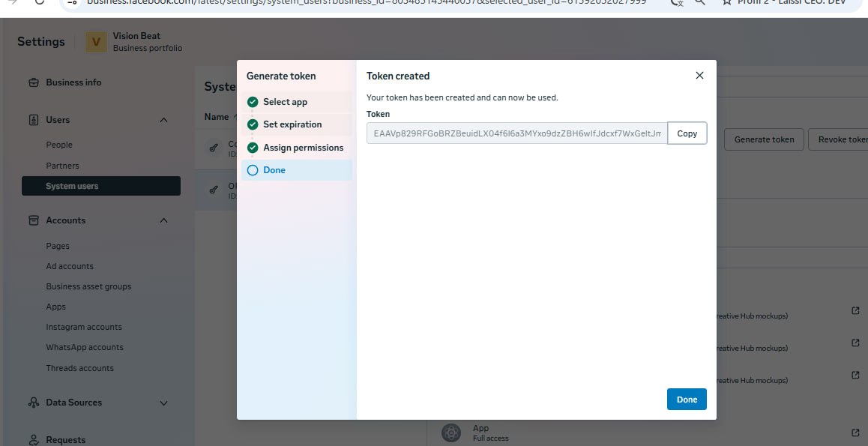868x446 pixels.
Task: Select second system user key icon
Action: 213,190
